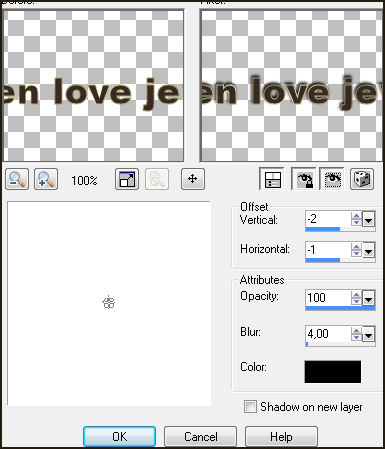Image resolution: width=385 pixels, height=449 pixels.
Task: Click the greyed-out zoom magnifier icon
Action: (x=157, y=179)
